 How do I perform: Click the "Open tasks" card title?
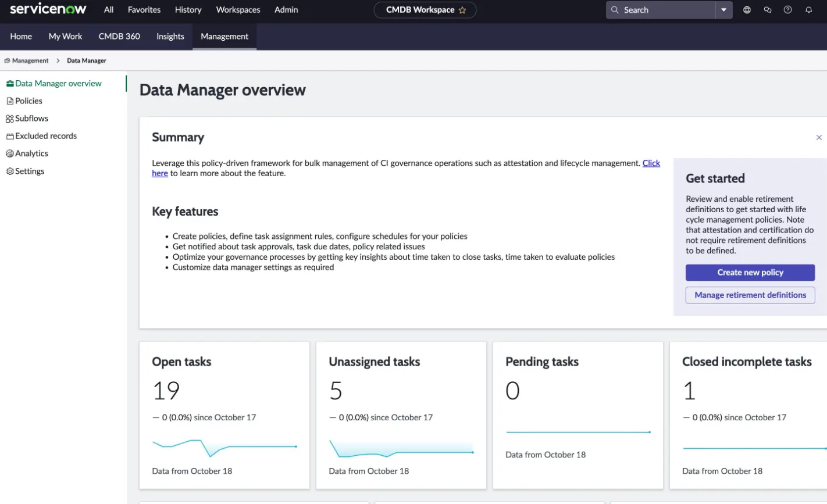(x=181, y=362)
